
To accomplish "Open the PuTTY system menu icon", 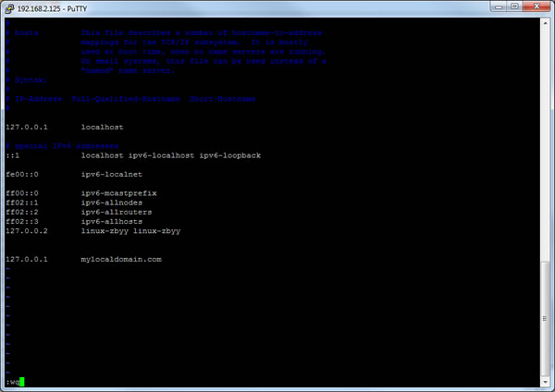I will (9, 7).
